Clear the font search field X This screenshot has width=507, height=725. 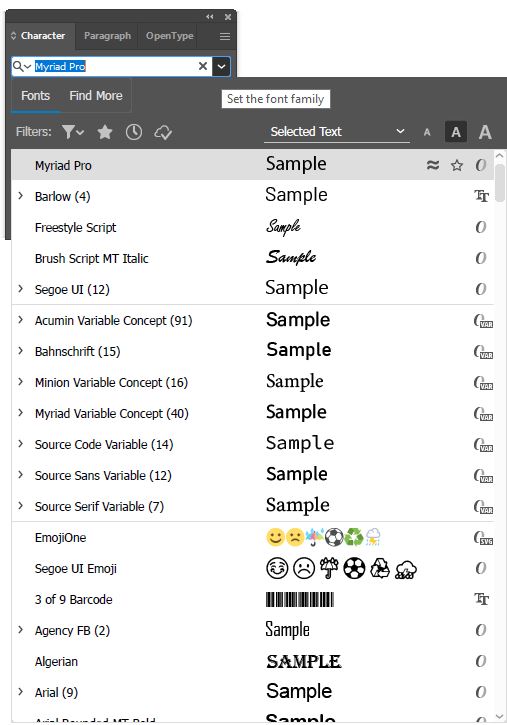(x=203, y=66)
